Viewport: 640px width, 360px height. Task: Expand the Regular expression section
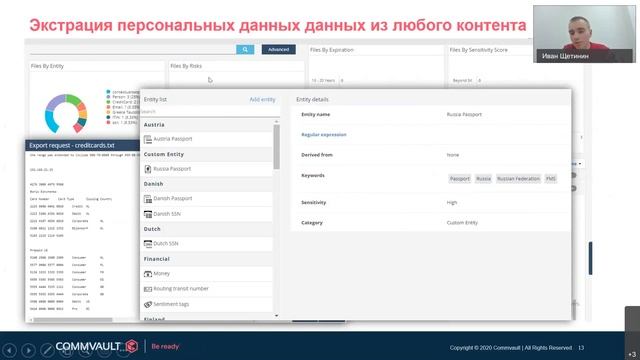click(x=324, y=135)
